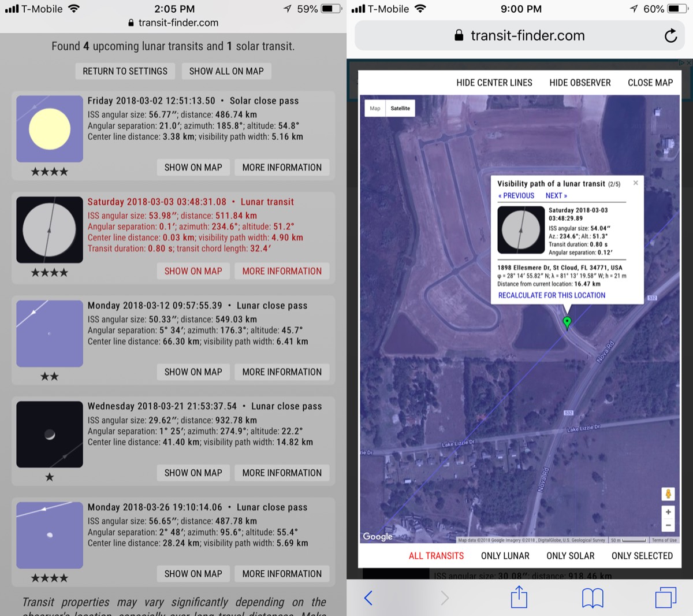Click Terms of Use on map

tap(664, 540)
